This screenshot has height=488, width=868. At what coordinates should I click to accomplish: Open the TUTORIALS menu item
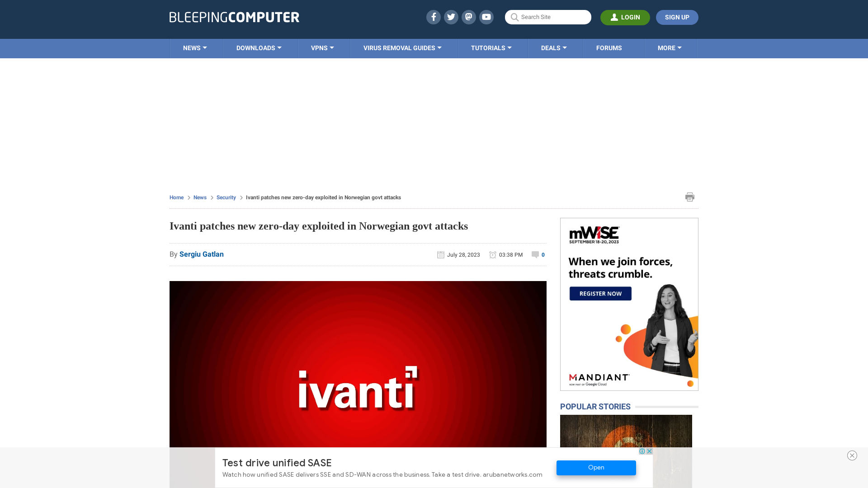[491, 47]
